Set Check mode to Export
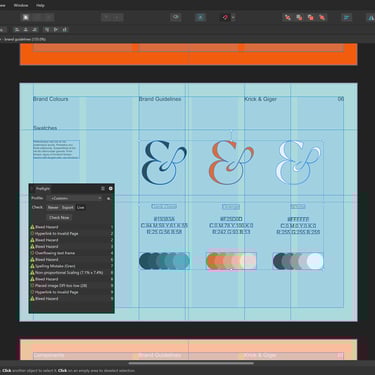The height and width of the screenshot is (375, 375). pyautogui.click(x=68, y=207)
